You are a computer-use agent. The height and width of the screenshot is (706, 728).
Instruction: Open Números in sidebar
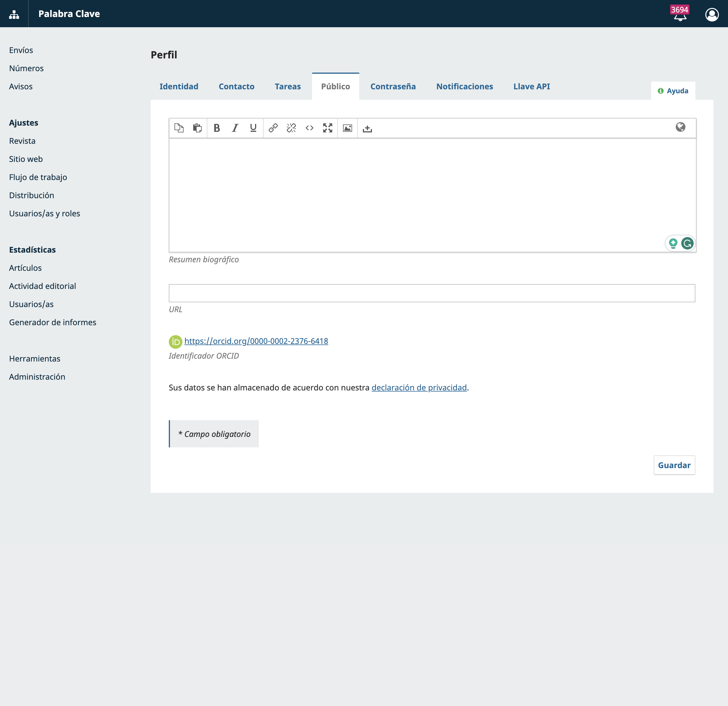[26, 68]
